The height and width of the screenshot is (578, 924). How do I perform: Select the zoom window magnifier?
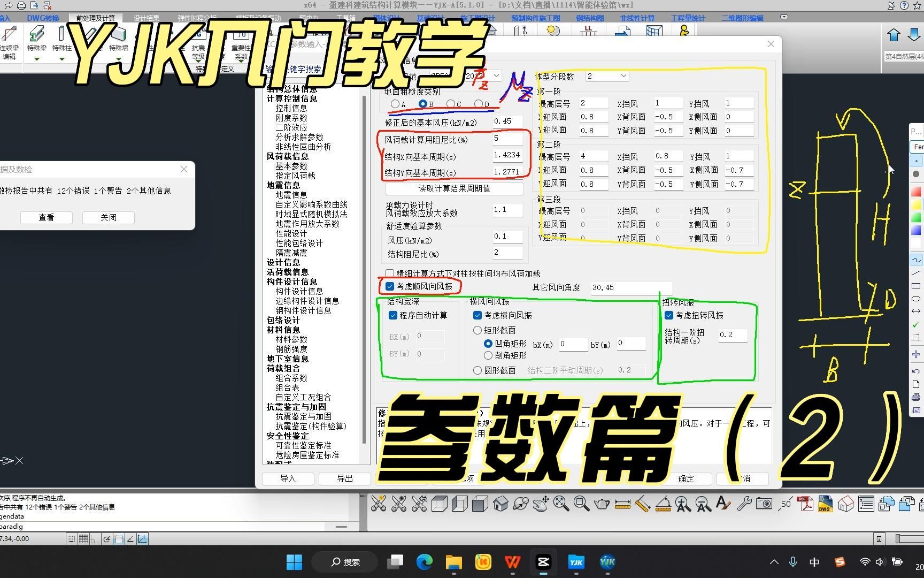point(581,504)
